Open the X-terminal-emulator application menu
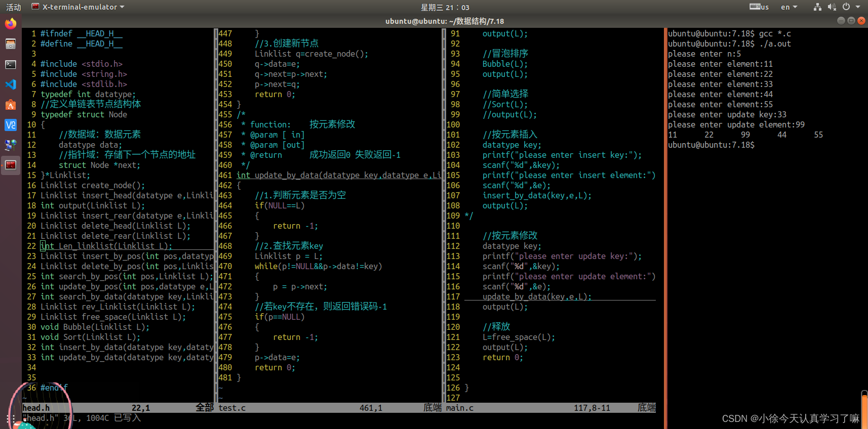This screenshot has width=868, height=429. 78,7
